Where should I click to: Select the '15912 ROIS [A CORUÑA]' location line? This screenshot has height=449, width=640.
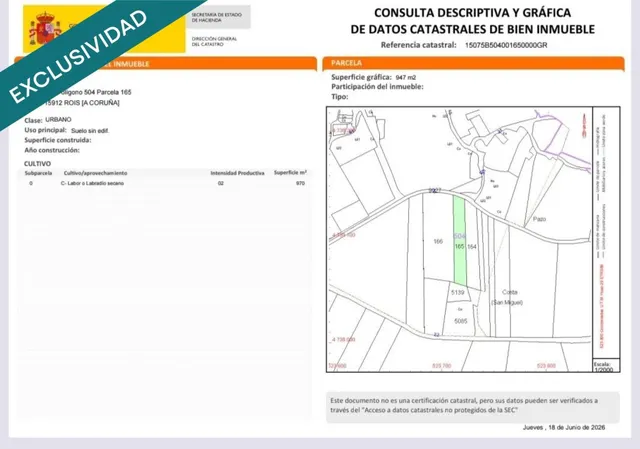coord(82,103)
